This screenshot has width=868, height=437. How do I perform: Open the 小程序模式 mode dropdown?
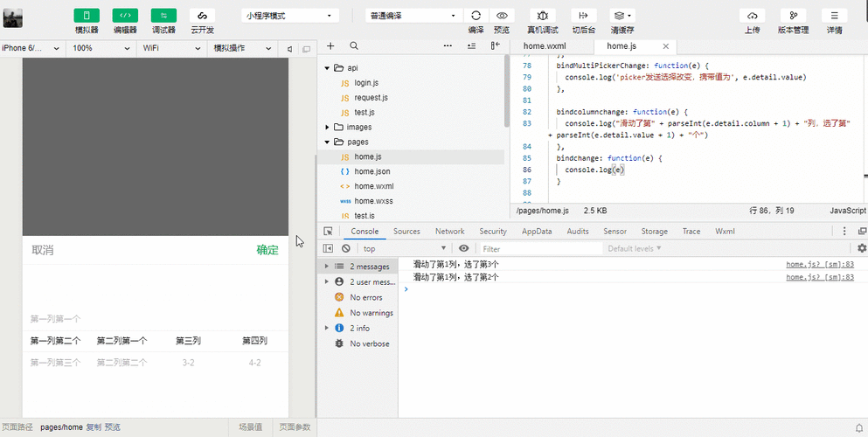click(289, 16)
